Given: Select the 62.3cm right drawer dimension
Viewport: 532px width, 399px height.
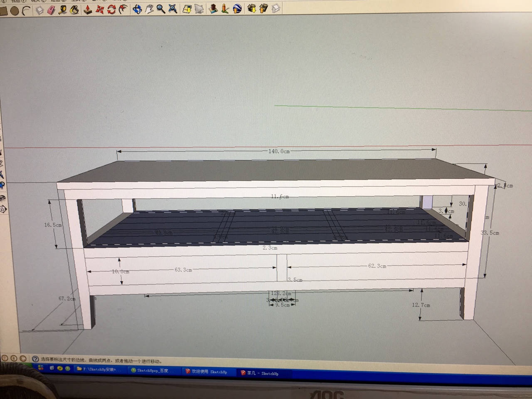Looking at the screenshot, I should (x=377, y=266).
